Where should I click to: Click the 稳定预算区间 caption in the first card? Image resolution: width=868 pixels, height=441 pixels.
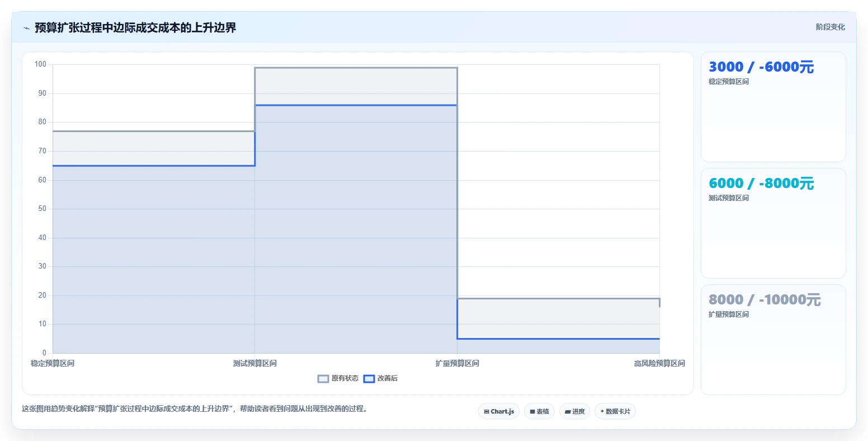click(x=729, y=82)
